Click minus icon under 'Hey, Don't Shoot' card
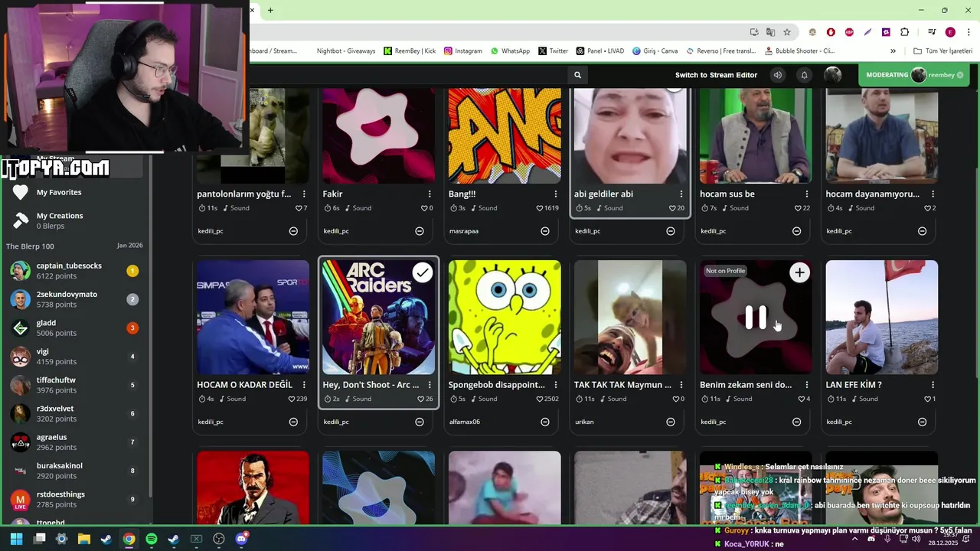 point(419,422)
